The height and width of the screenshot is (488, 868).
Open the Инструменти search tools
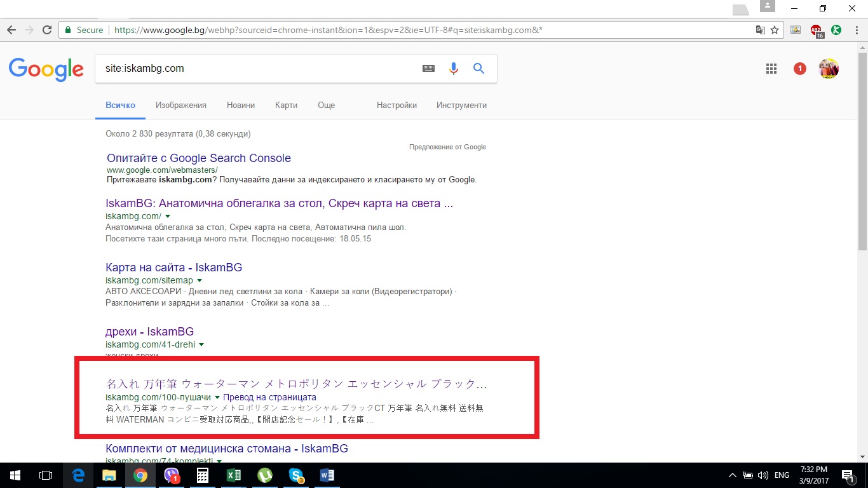461,105
